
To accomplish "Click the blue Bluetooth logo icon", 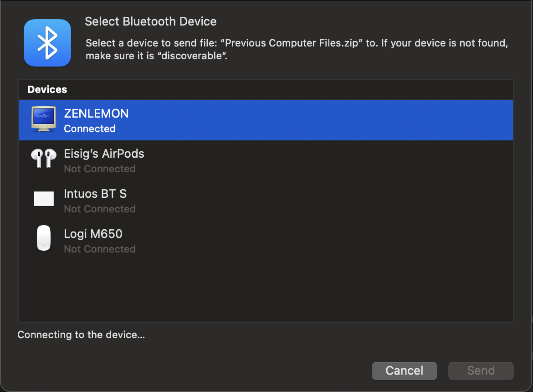I will point(47,43).
